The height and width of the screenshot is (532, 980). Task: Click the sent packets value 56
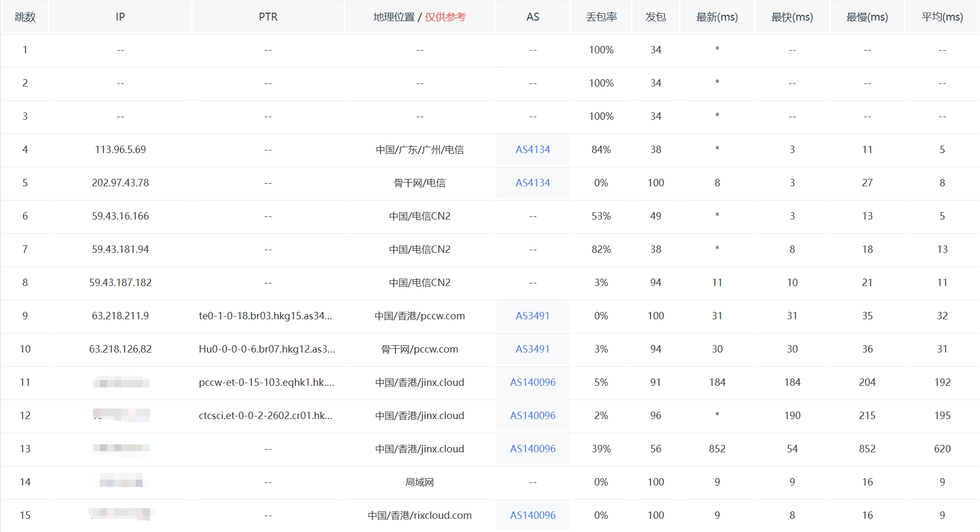656,449
